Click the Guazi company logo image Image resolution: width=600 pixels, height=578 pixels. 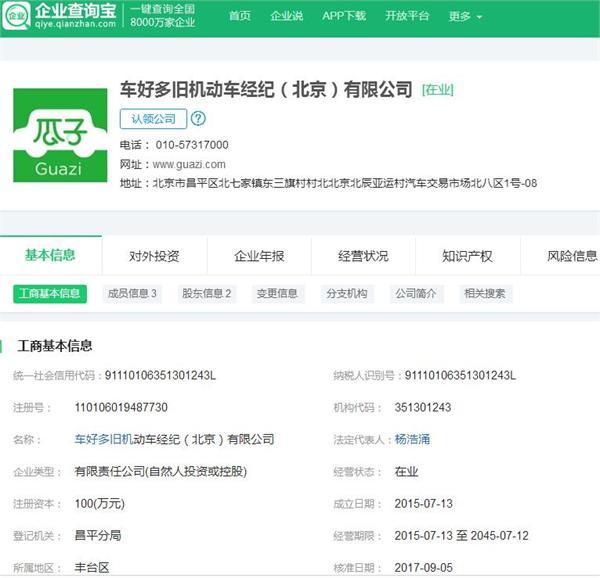click(60, 135)
